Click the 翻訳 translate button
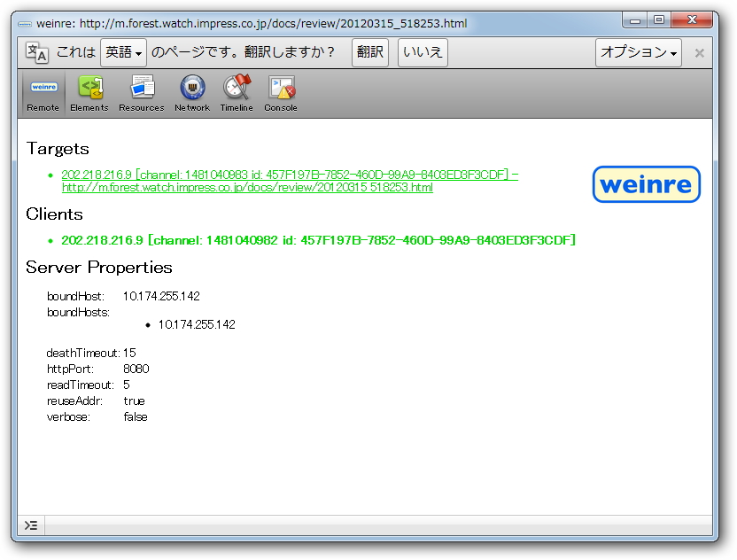Viewport: 737px width, 560px height. (369, 52)
